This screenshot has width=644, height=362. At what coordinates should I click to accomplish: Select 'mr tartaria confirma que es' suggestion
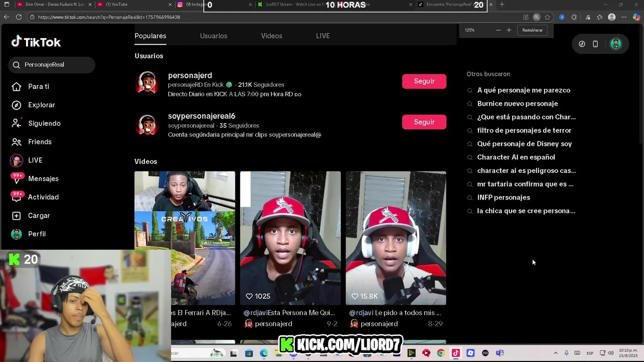click(525, 184)
